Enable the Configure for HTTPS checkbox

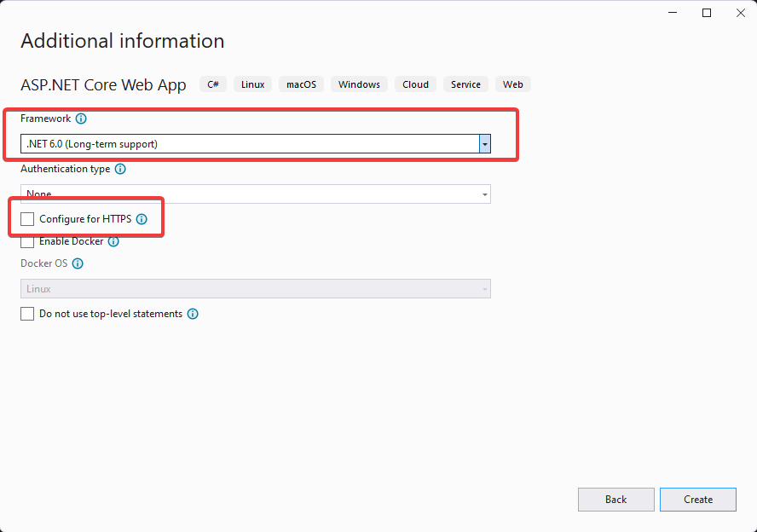(27, 219)
